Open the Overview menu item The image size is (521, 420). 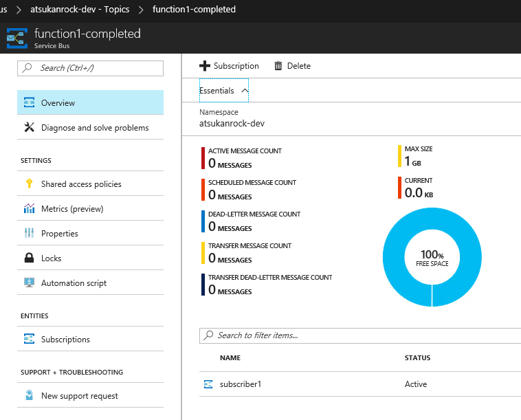(90, 102)
